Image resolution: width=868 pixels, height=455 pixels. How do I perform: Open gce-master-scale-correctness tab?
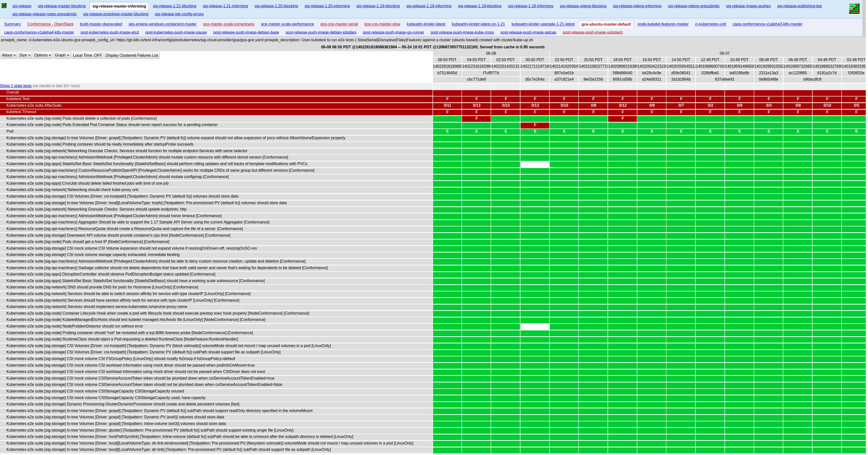(228, 24)
